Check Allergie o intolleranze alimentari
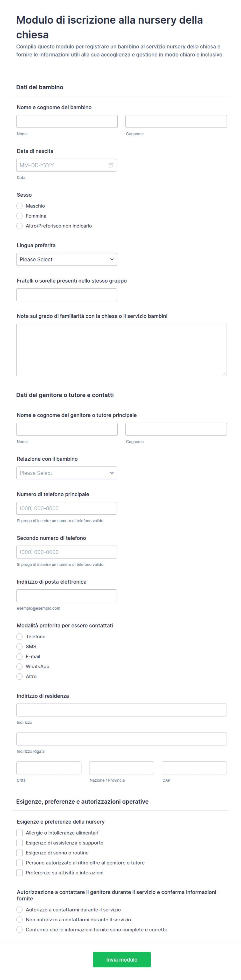This screenshot has height=980, width=241. click(x=19, y=833)
